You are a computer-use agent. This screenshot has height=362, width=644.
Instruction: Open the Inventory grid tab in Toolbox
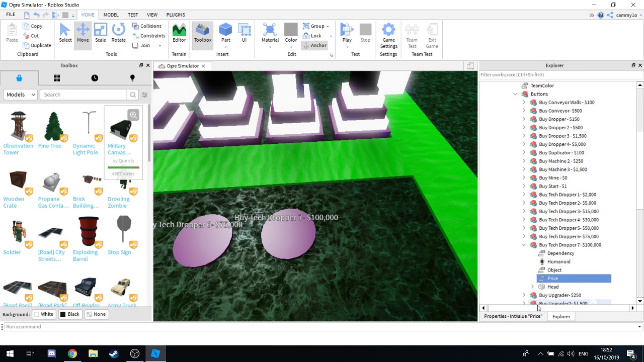pyautogui.click(x=57, y=78)
